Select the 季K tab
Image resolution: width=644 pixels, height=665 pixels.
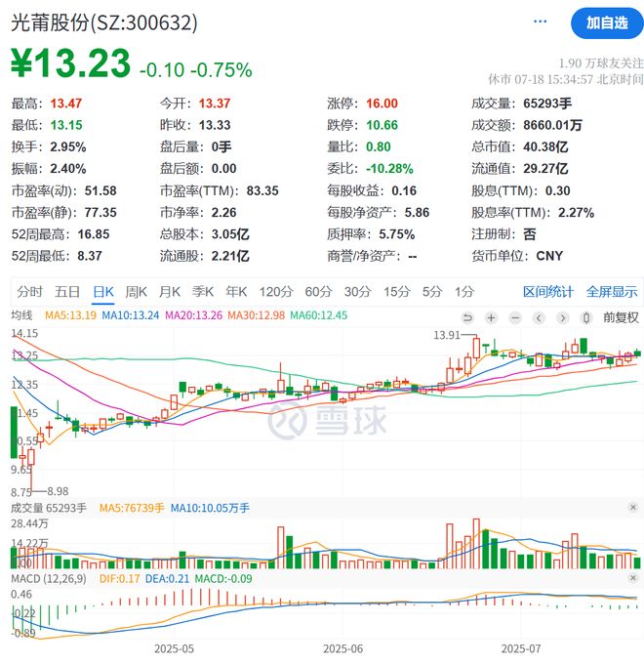203,292
